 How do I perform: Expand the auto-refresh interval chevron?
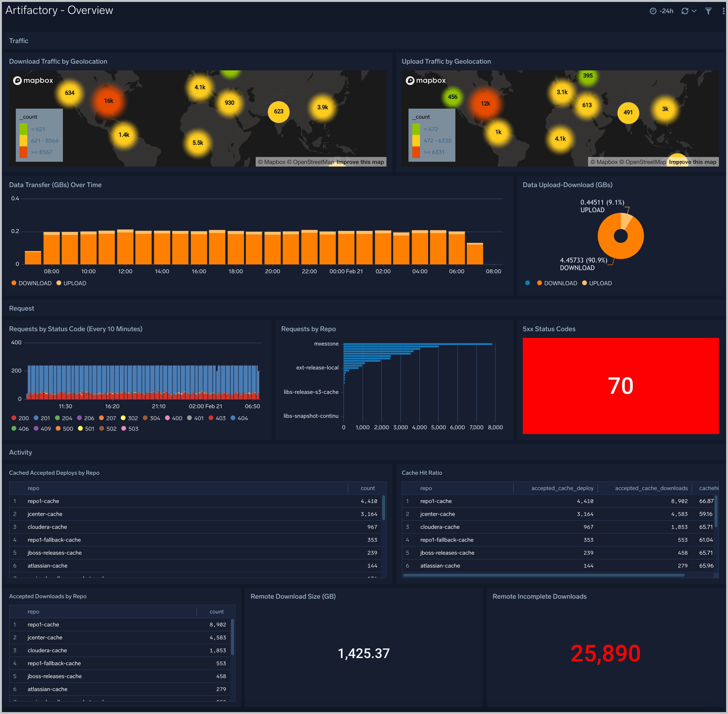[694, 11]
